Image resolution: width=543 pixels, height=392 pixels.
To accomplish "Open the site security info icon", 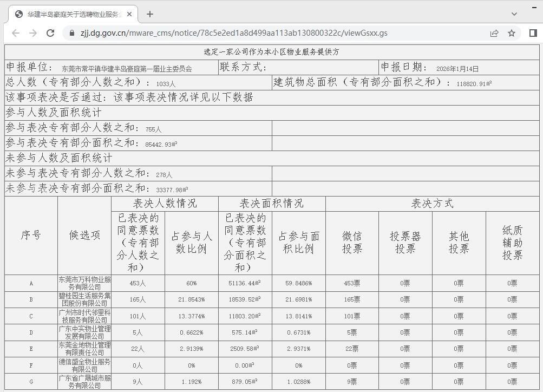I will 71,33.
